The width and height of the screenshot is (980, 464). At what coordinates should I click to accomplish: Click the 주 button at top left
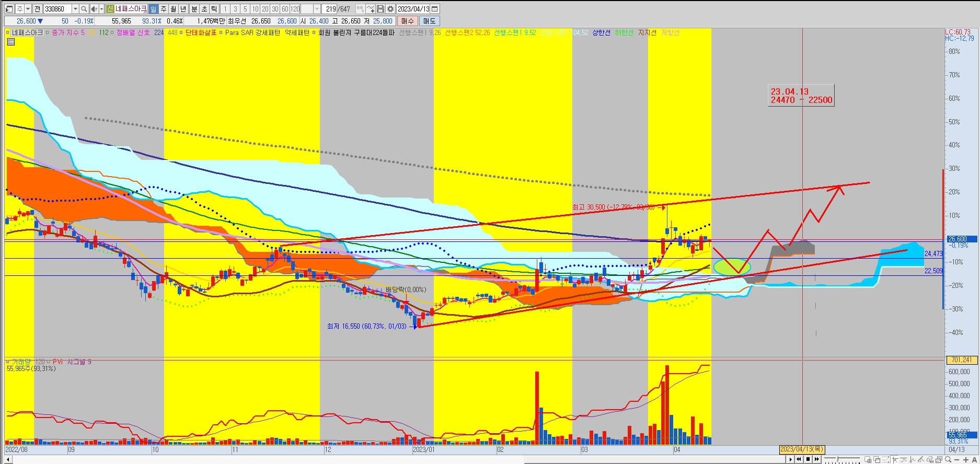19,9
